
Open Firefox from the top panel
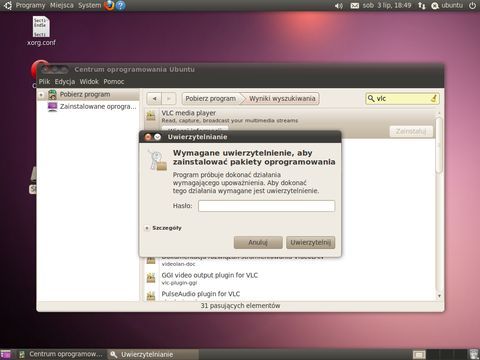point(109,5)
